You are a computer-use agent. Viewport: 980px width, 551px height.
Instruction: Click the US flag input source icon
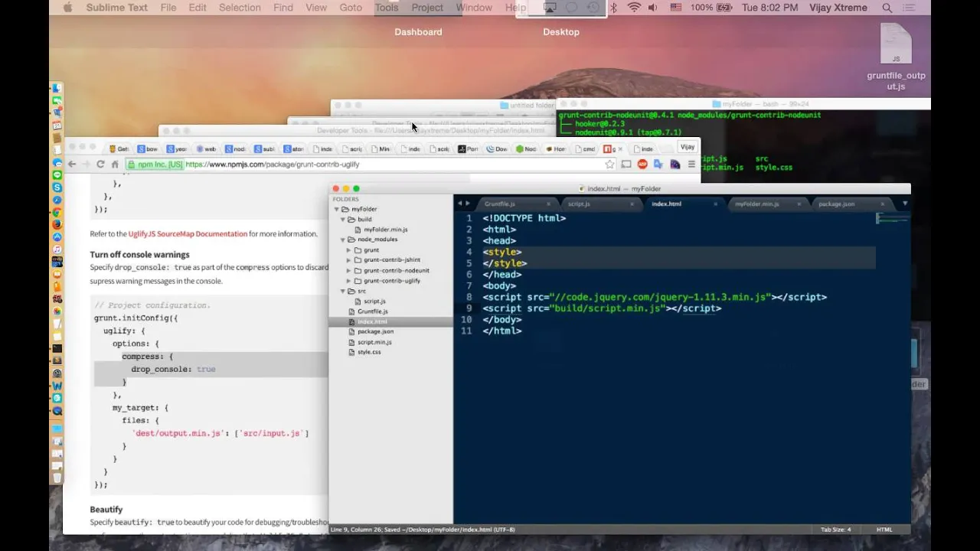[676, 8]
